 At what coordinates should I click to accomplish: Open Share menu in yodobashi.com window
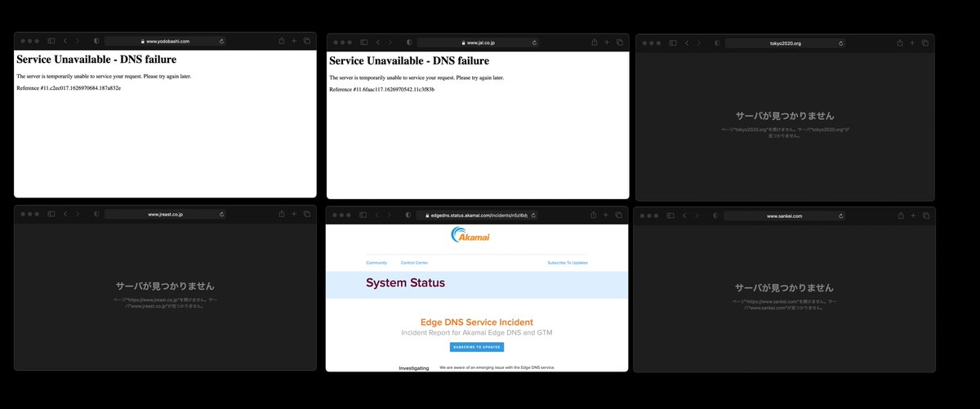[282, 41]
